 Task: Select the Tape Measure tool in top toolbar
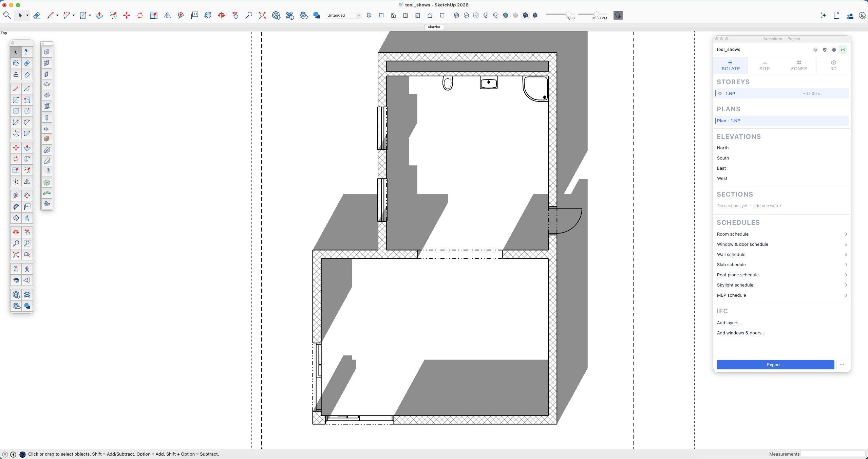pos(181,15)
